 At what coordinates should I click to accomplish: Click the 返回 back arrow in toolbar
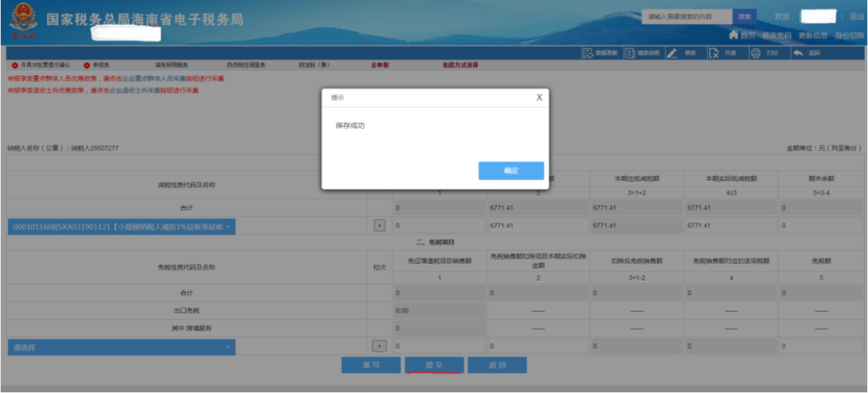coord(797,53)
